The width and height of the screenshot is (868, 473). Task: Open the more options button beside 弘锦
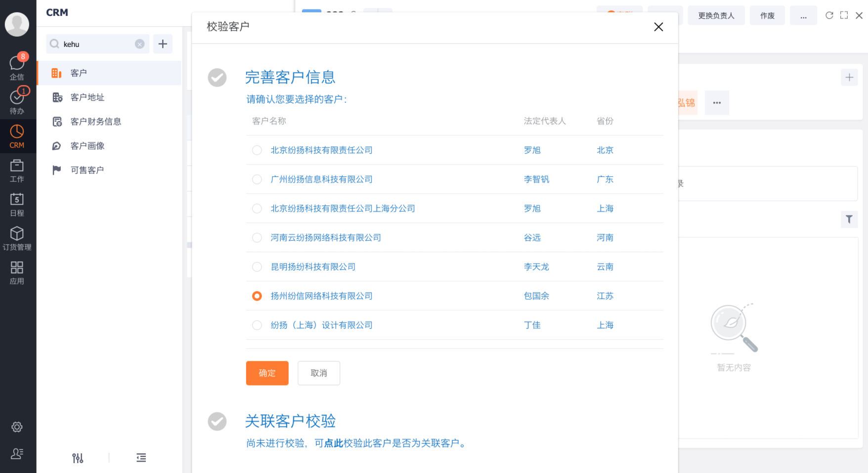point(717,103)
